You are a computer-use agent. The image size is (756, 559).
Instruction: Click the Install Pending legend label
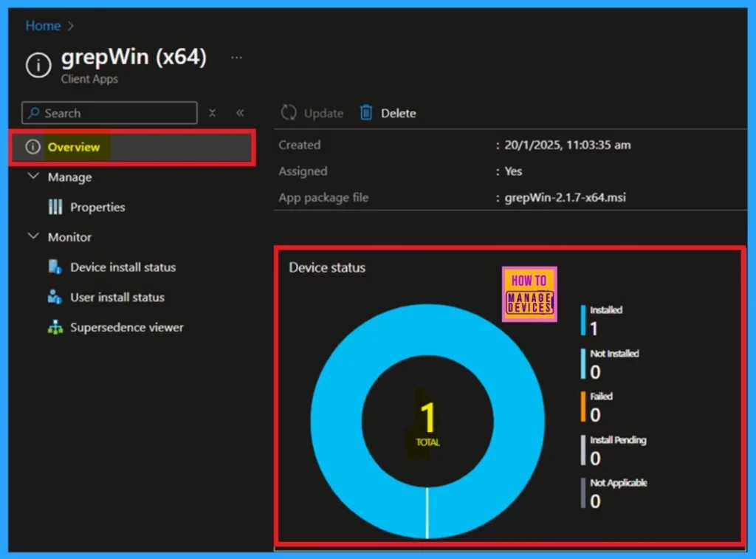618,439
